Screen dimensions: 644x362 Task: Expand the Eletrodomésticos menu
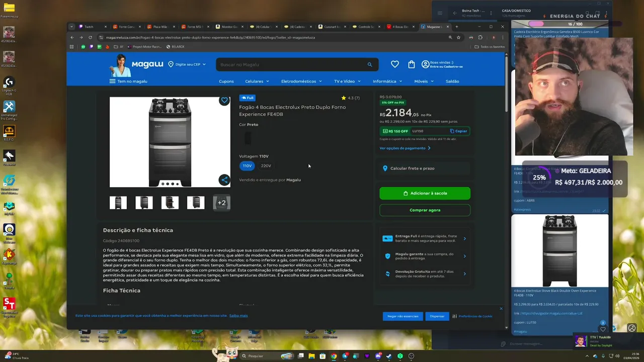pos(301,81)
